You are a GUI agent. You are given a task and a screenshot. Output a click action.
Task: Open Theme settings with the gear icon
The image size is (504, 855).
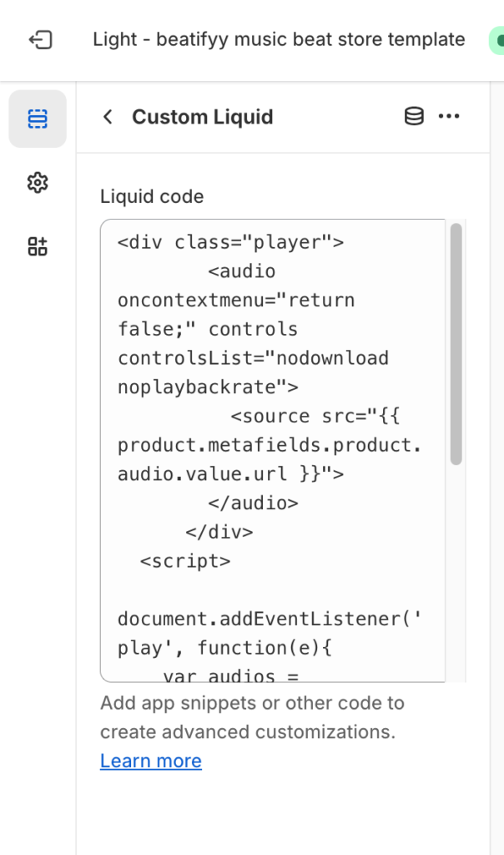(x=38, y=183)
